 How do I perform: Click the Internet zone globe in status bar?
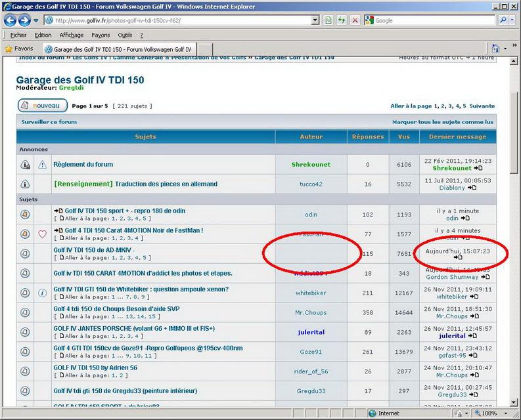click(x=373, y=413)
